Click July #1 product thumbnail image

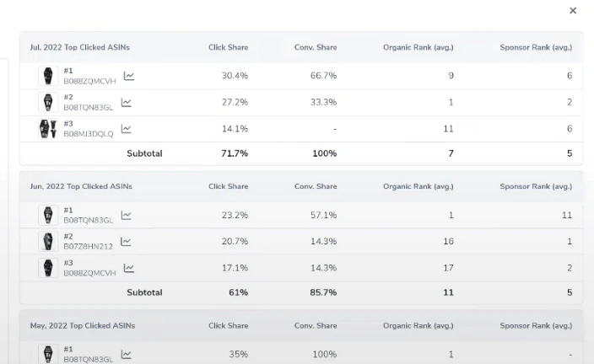(x=48, y=76)
